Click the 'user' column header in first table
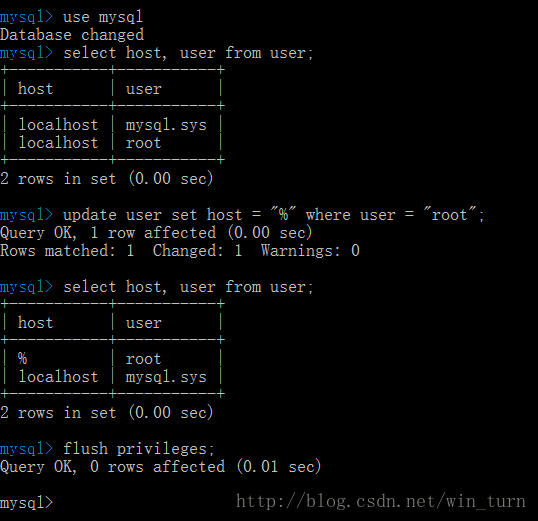 tap(143, 89)
